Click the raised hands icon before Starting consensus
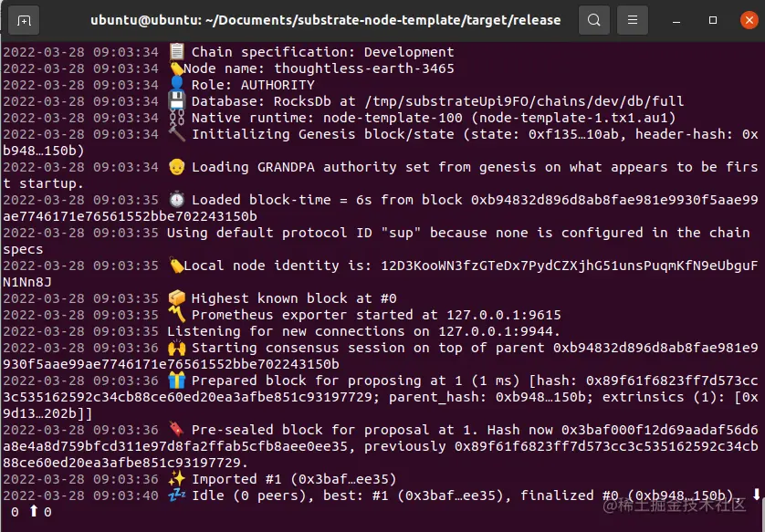765x532 pixels. (176, 348)
